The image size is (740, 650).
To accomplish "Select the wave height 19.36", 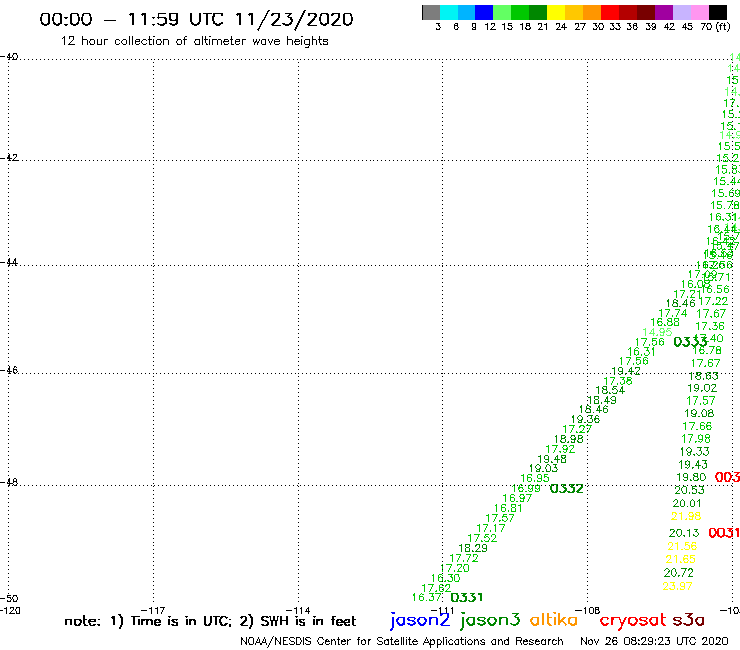I will pyautogui.click(x=586, y=419).
